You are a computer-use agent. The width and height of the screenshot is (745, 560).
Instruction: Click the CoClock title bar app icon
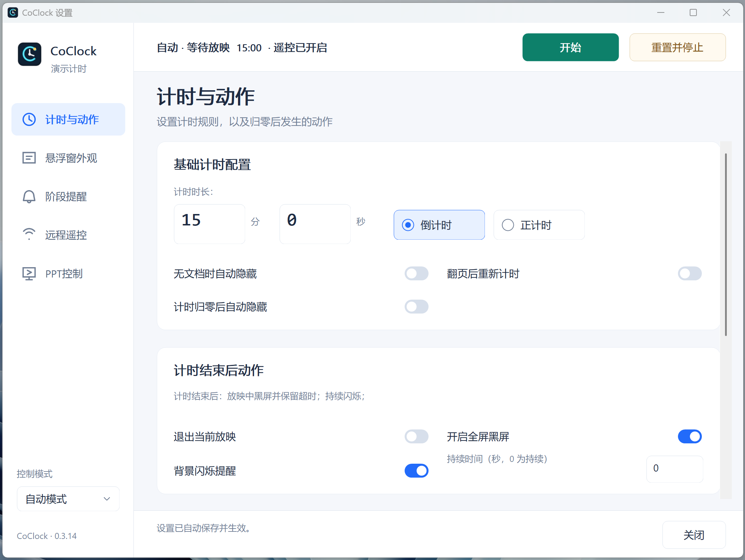[x=13, y=12]
